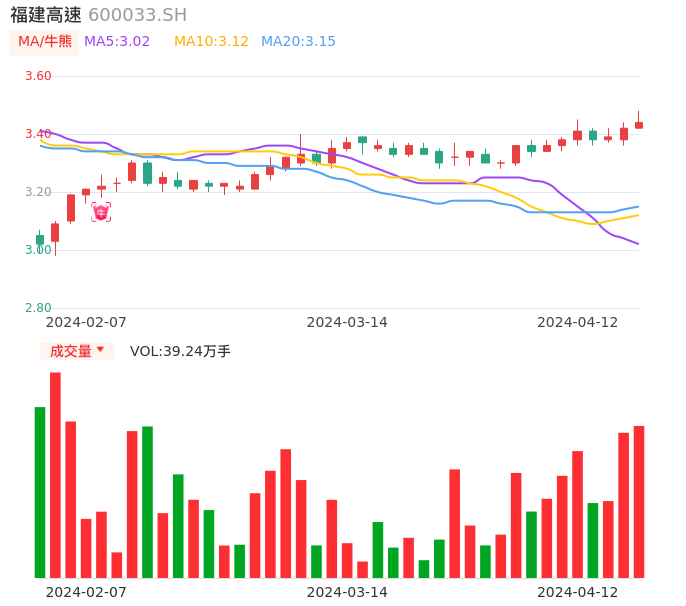Click the stock code 600033.SH
This screenshot has height=606, width=686.
pos(137,15)
